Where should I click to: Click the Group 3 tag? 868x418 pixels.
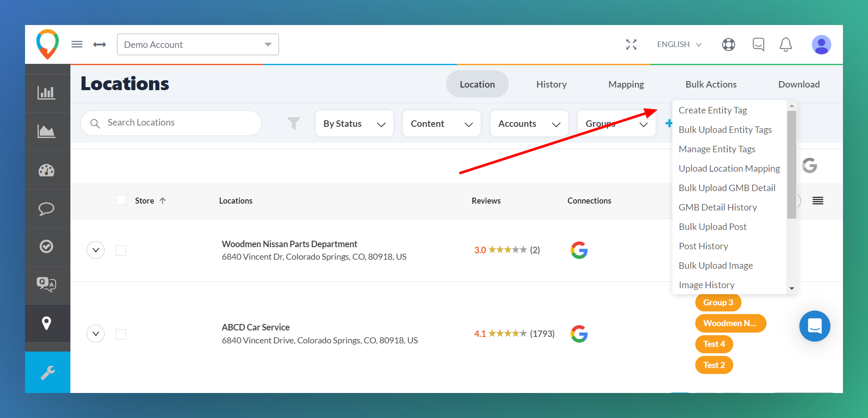pyautogui.click(x=718, y=302)
